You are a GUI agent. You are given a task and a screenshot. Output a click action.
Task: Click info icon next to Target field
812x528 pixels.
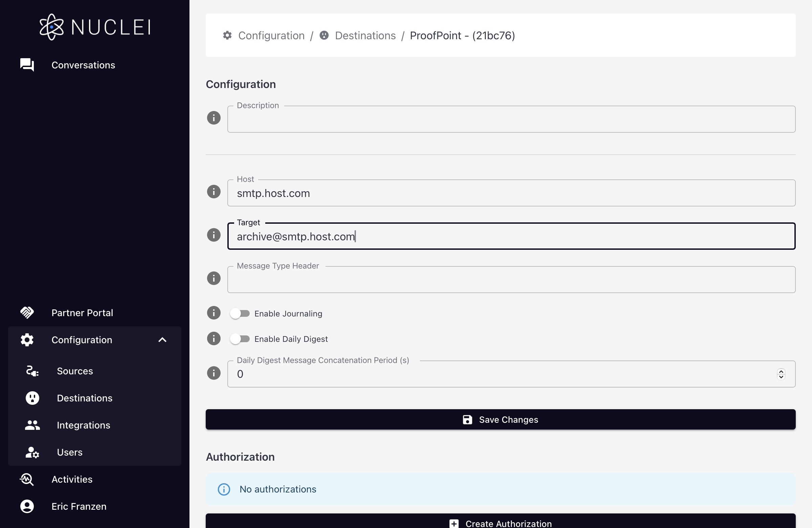pos(213,235)
